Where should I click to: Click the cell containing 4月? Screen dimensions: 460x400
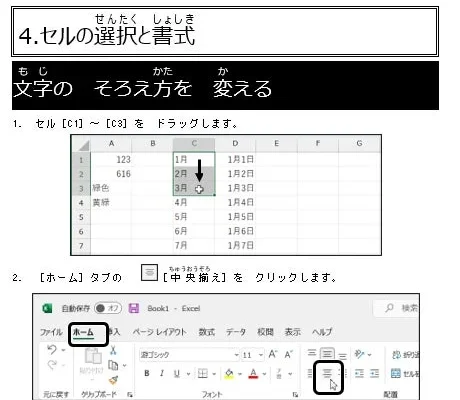194,202
